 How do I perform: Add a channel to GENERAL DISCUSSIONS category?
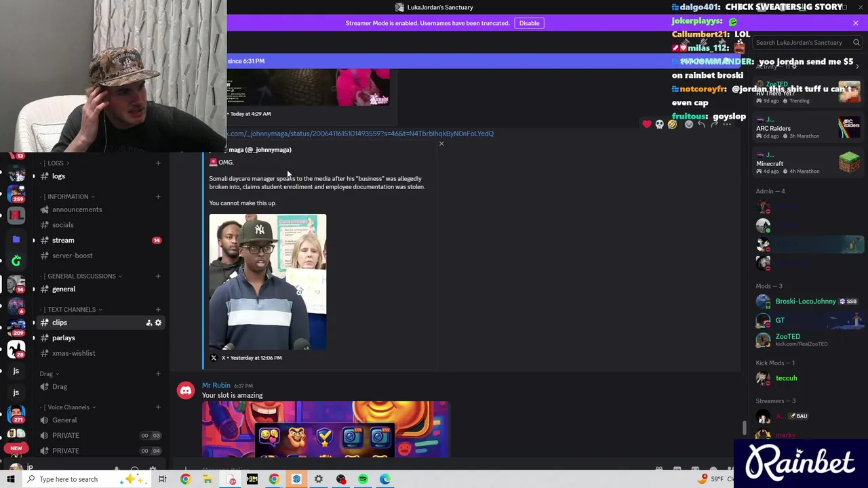158,276
